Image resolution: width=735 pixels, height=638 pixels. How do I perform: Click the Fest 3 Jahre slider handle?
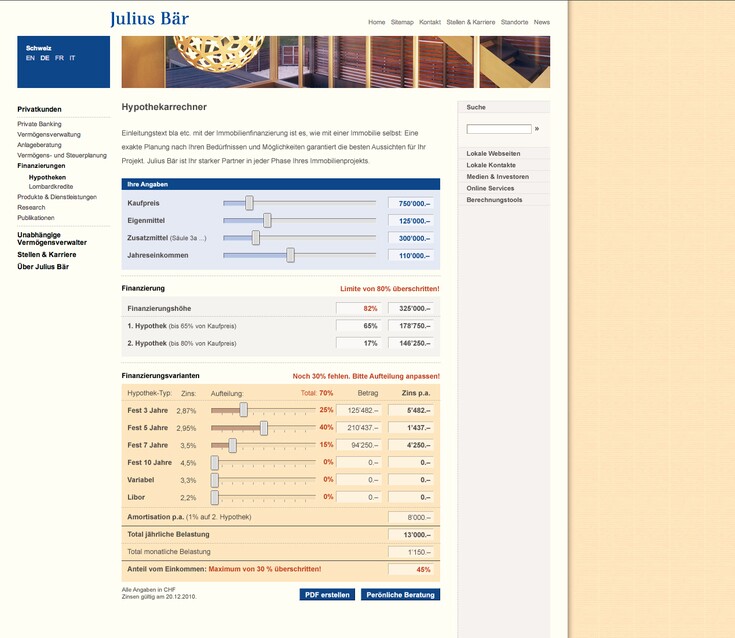pos(244,410)
